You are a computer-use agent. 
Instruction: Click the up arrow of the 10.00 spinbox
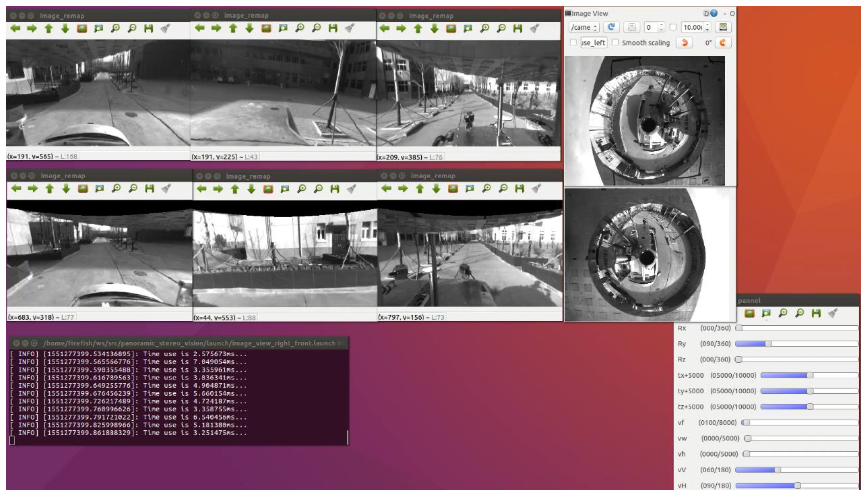(x=707, y=25)
